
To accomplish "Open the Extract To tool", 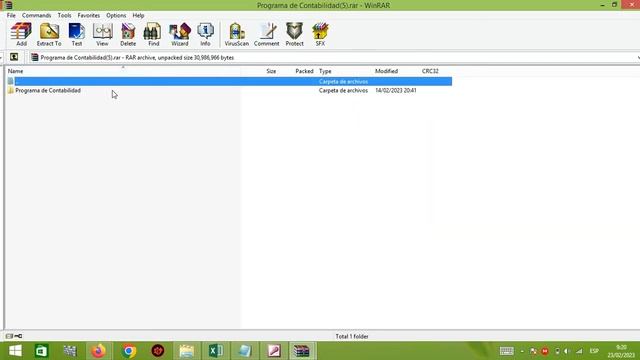I will [x=49, y=34].
